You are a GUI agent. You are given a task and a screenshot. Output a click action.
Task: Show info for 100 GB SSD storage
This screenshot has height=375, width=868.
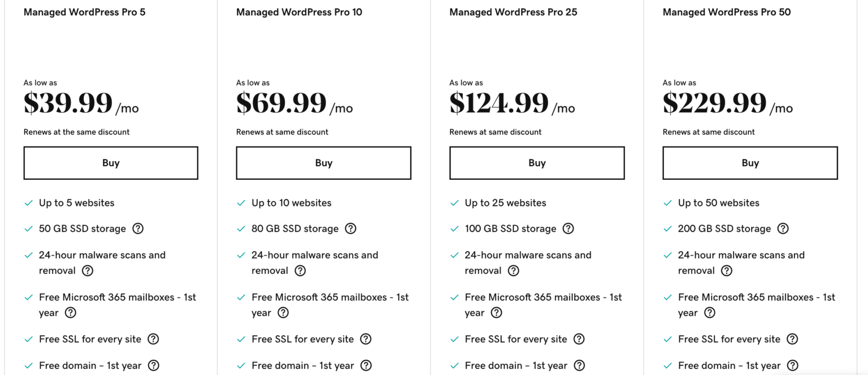pyautogui.click(x=568, y=229)
